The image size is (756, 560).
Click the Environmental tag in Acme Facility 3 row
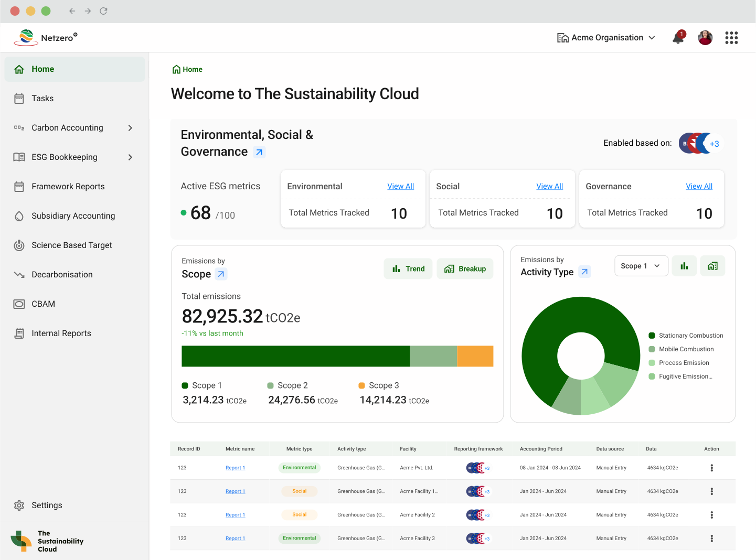tap(299, 539)
